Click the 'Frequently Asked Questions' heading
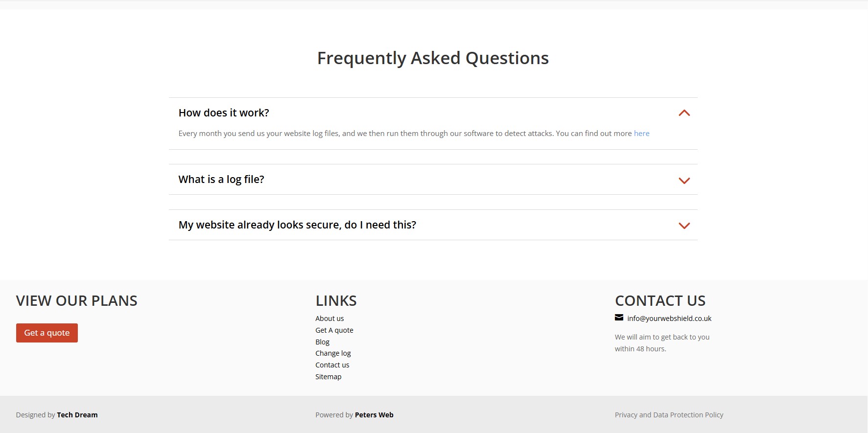This screenshot has width=868, height=433. [x=433, y=58]
